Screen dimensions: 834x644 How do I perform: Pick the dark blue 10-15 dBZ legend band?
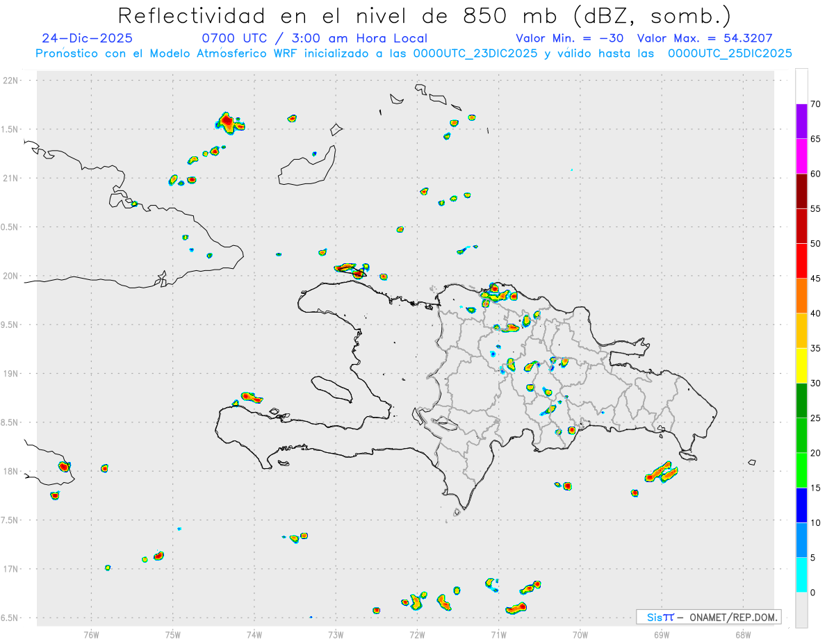(801, 505)
